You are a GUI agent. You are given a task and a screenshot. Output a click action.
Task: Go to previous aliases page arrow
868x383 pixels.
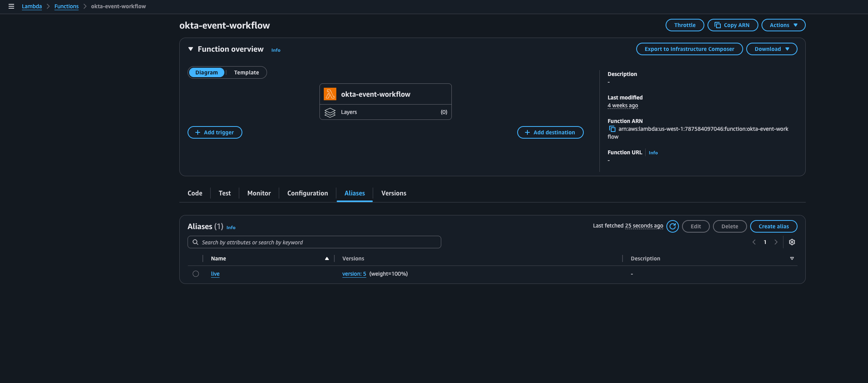tap(754, 242)
